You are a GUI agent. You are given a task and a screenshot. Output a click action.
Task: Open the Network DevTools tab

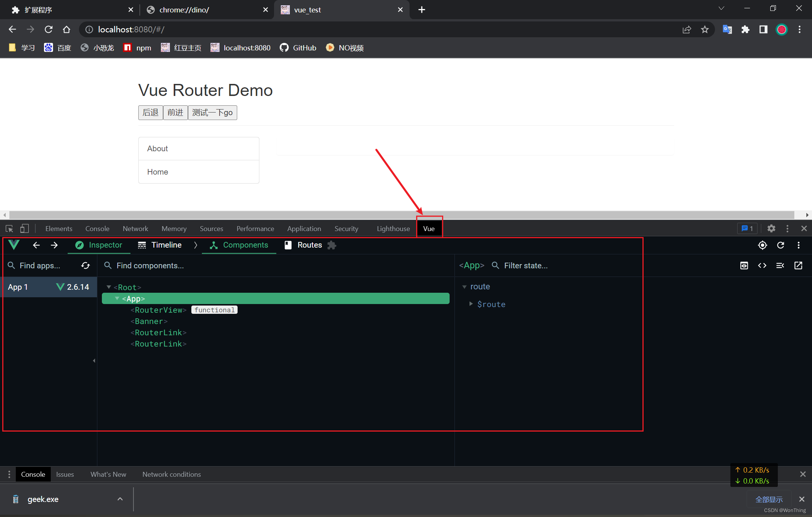point(135,228)
